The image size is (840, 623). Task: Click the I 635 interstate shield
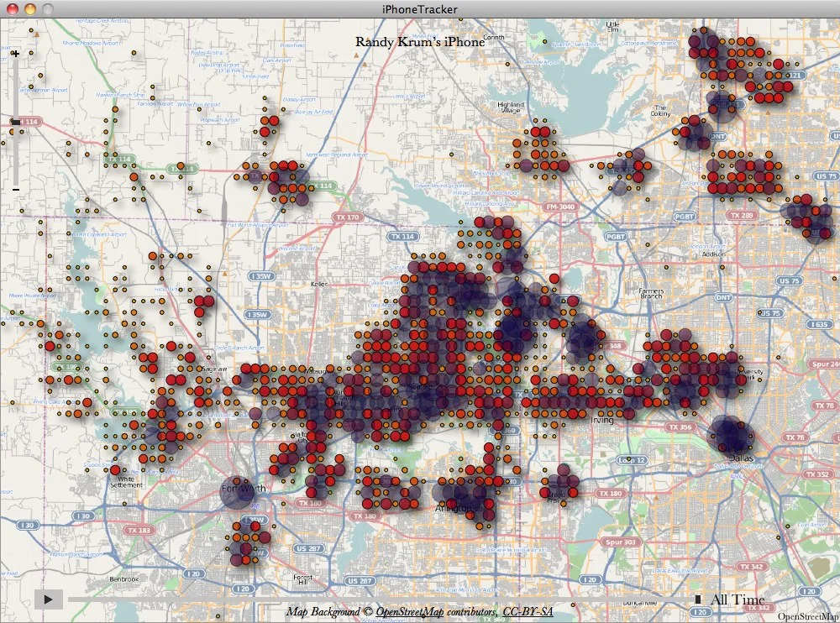click(x=820, y=324)
